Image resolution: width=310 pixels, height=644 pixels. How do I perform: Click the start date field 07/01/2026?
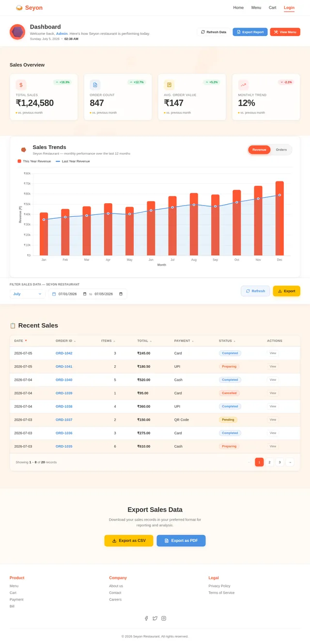tap(72, 294)
